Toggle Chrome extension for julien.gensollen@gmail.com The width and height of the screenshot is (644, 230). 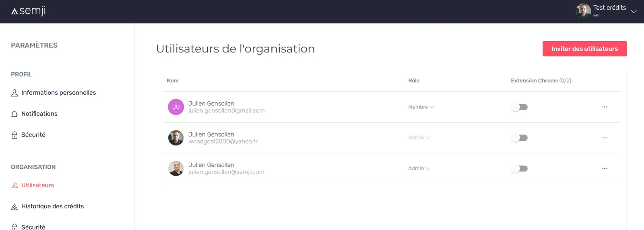(x=519, y=107)
